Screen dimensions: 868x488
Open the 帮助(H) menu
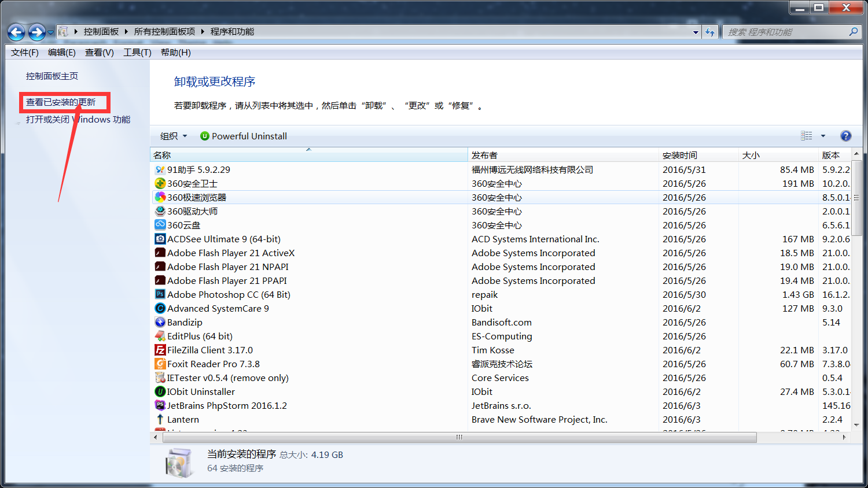click(x=176, y=53)
